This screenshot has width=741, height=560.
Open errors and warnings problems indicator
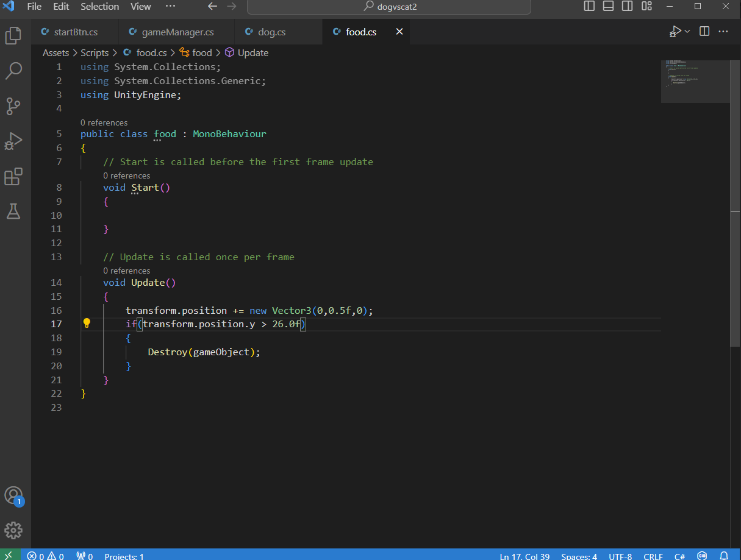[46, 556]
